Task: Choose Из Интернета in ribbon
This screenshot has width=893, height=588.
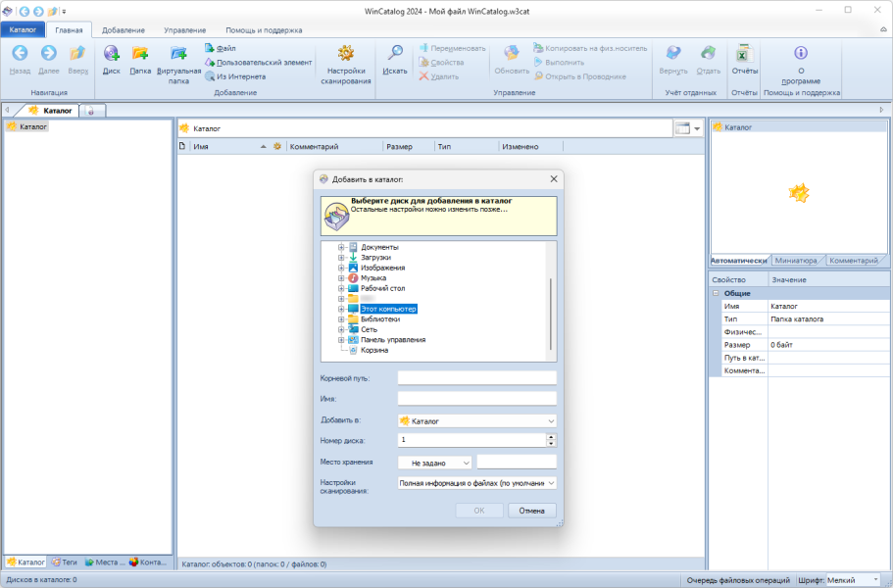Action: point(235,76)
